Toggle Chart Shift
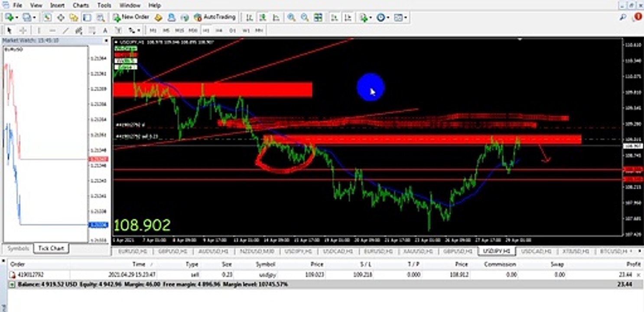 (348, 17)
